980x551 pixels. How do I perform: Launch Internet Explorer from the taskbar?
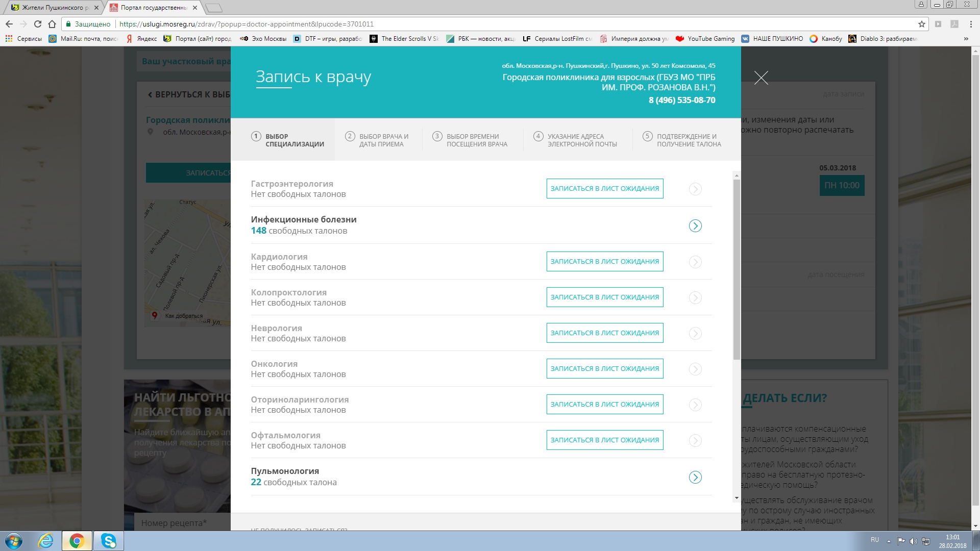coord(46,541)
